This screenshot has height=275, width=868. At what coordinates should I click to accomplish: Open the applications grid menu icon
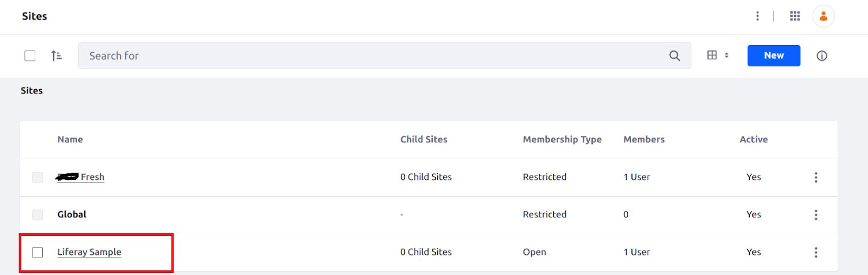pos(795,16)
